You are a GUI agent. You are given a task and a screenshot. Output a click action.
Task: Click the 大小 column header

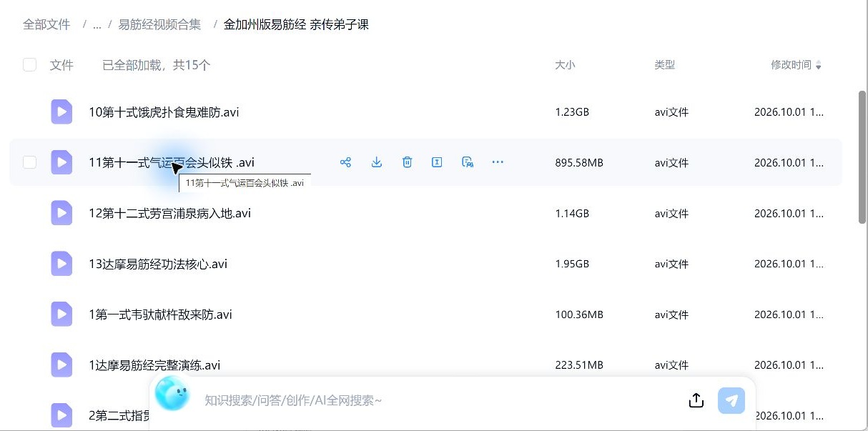(565, 65)
